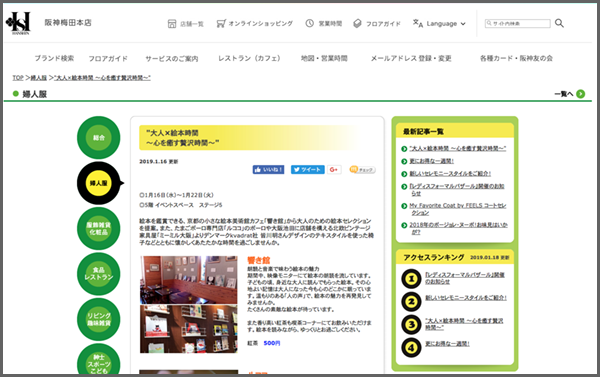The height and width of the screenshot is (377, 600).
Task: Open レストラン（カフェ） menu item
Action: (249, 58)
